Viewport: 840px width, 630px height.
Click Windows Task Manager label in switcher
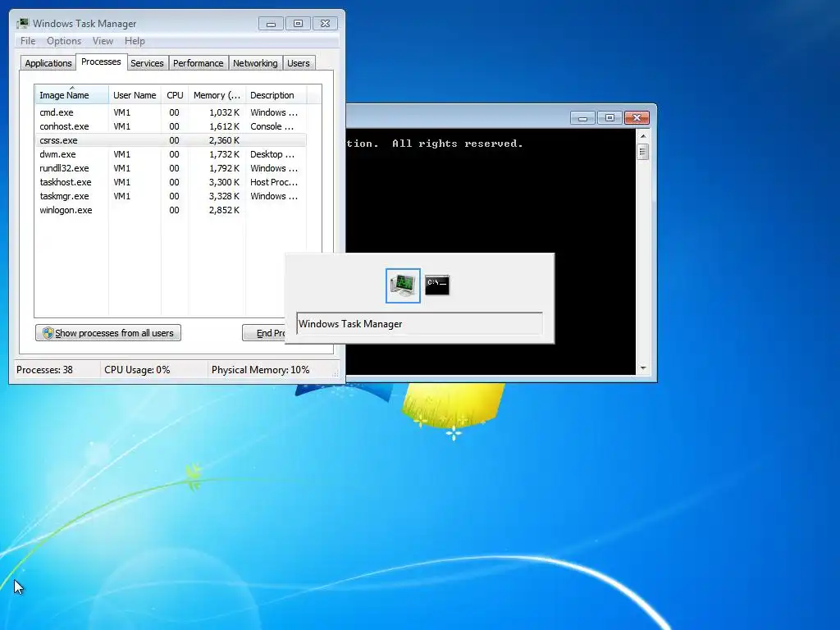point(350,324)
